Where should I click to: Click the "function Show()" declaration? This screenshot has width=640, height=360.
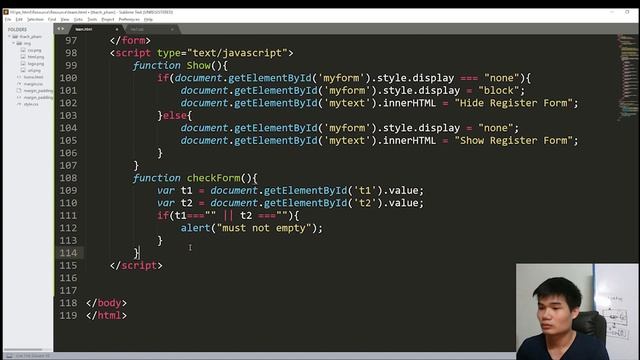click(x=180, y=66)
